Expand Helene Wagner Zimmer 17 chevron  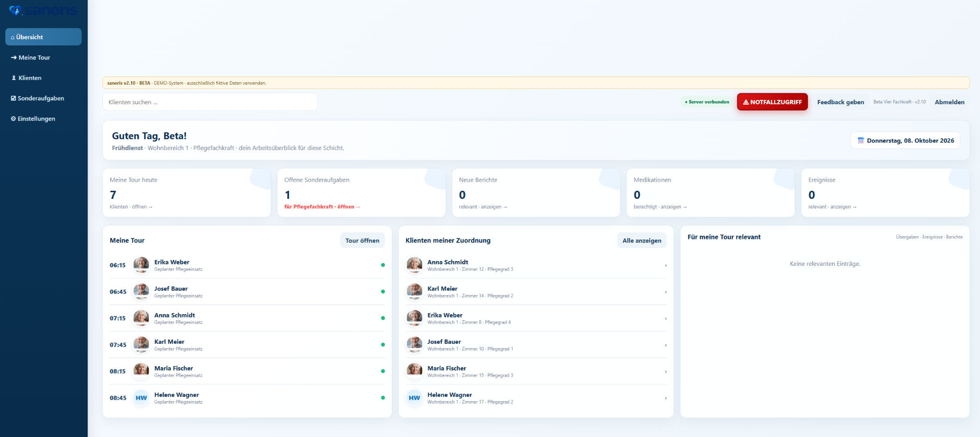(x=666, y=398)
